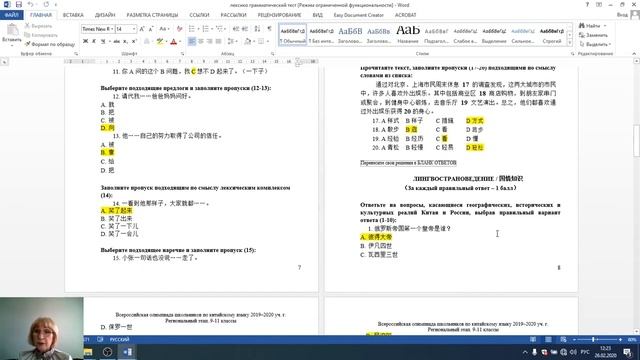
Task: Redo the action in Quick Access Toolbar
Action: click(46, 4)
